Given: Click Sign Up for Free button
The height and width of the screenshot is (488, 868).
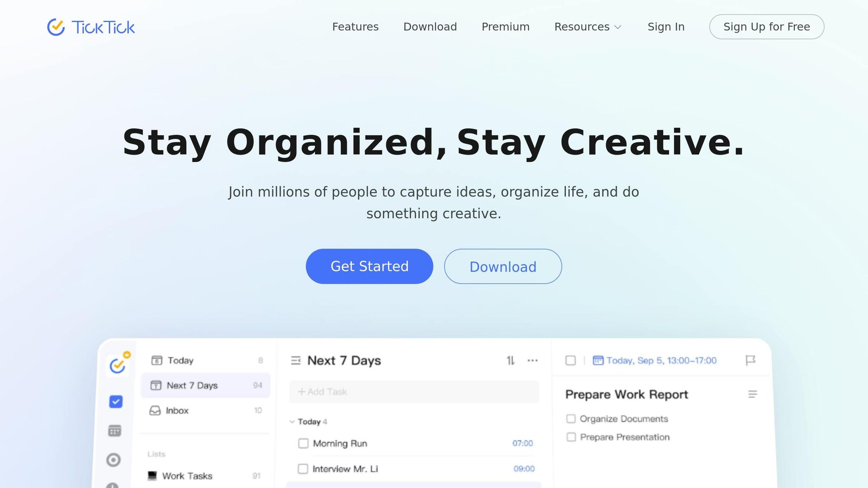Looking at the screenshot, I should pos(767,27).
